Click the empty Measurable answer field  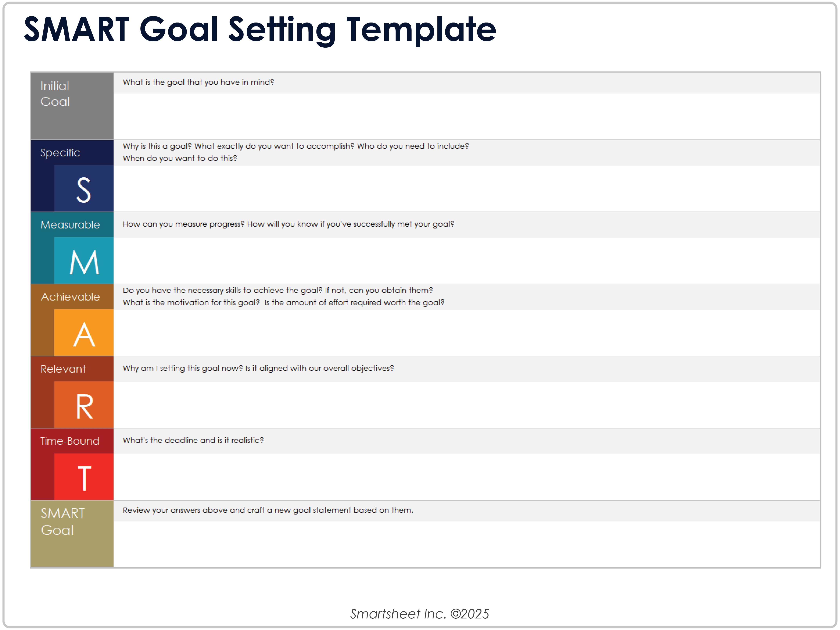pos(466,261)
